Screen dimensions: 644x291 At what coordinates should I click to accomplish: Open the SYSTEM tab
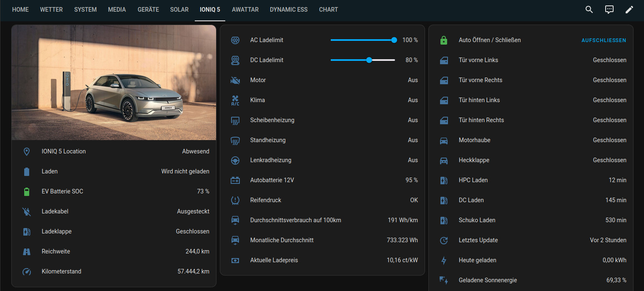coord(86,10)
